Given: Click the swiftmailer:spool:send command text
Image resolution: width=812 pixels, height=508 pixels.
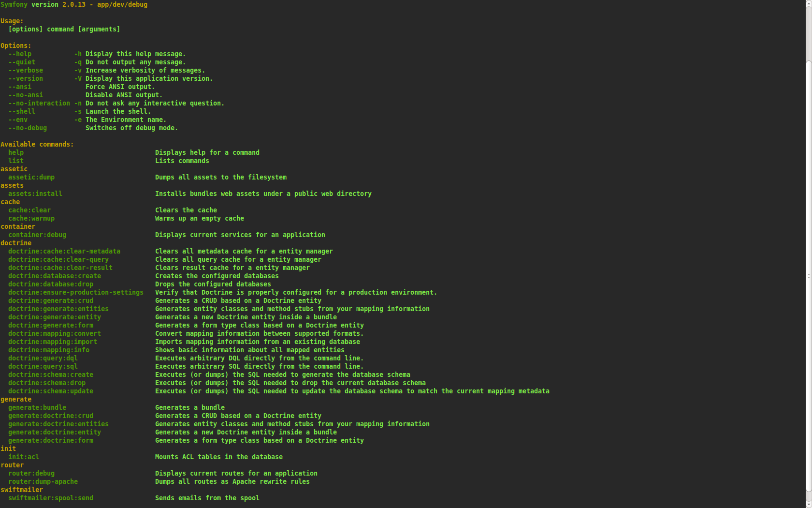Looking at the screenshot, I should click(51, 498).
